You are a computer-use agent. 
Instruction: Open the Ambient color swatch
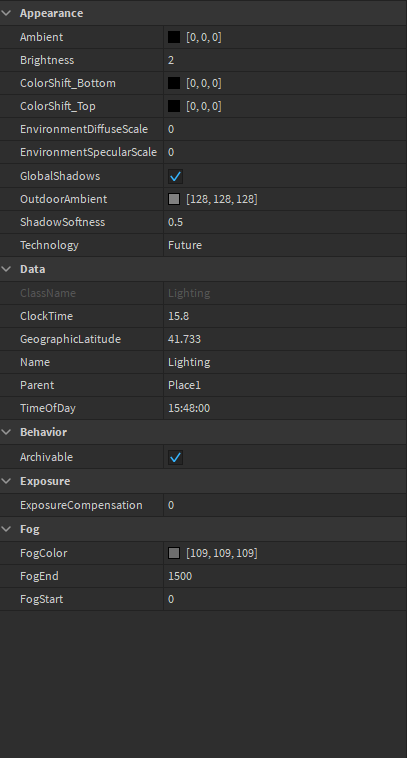(x=174, y=37)
